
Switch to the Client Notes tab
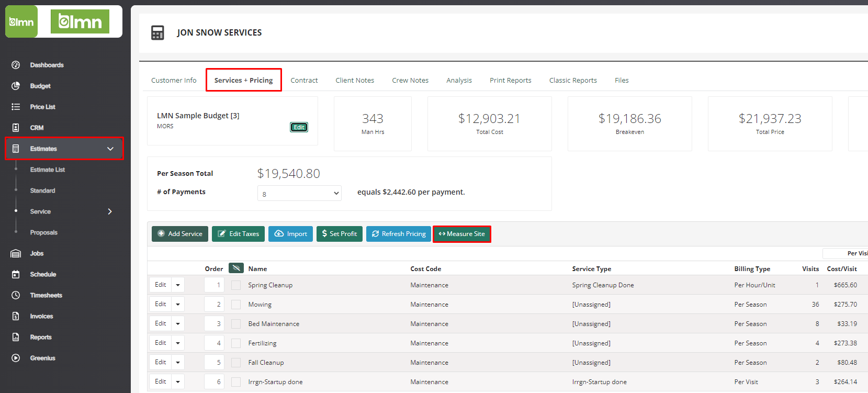pos(355,80)
